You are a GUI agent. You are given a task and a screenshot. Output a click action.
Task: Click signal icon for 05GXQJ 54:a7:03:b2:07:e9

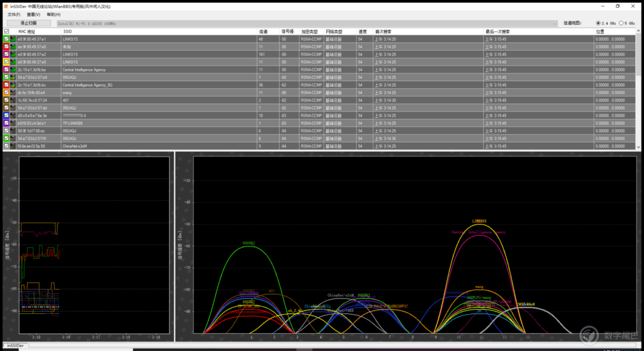13,77
